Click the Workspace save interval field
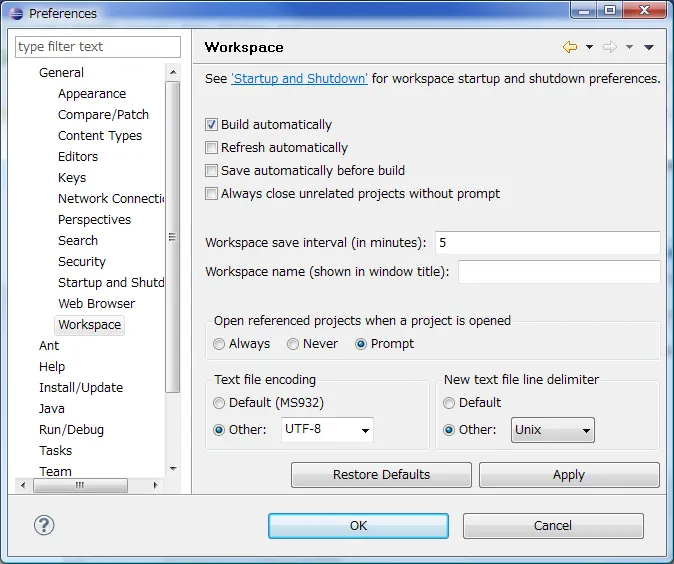 pyautogui.click(x=548, y=242)
